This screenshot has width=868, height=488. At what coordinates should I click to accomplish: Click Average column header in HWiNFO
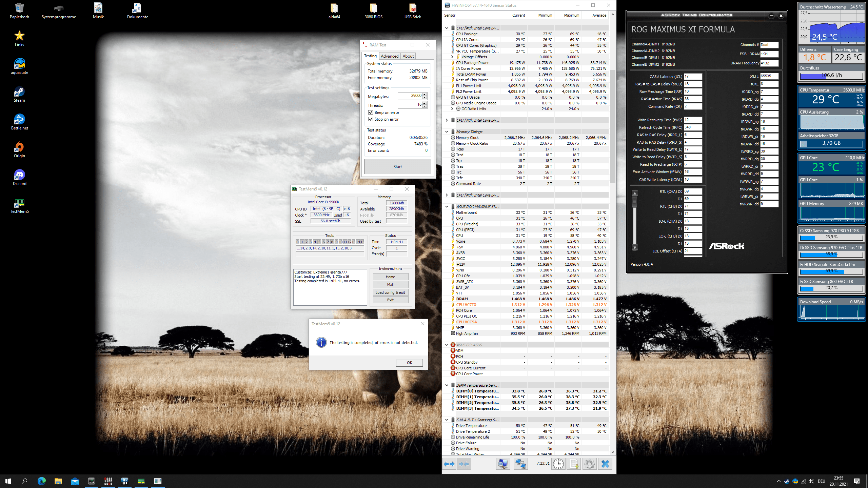595,15
